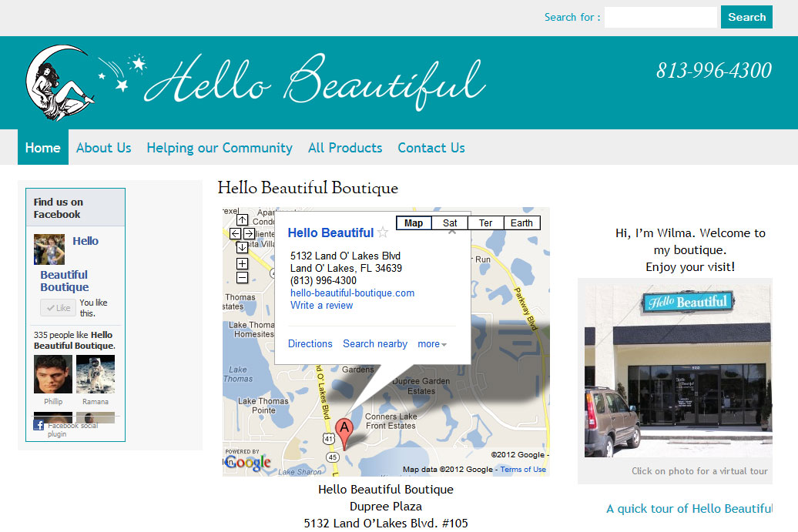Image resolution: width=798 pixels, height=532 pixels.
Task: Click 'Find us on Facebook' heading
Action: [x=59, y=208]
